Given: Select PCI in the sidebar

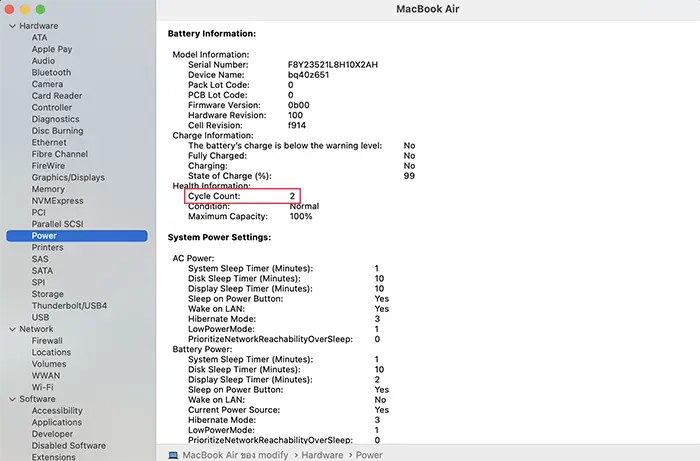Looking at the screenshot, I should [39, 212].
